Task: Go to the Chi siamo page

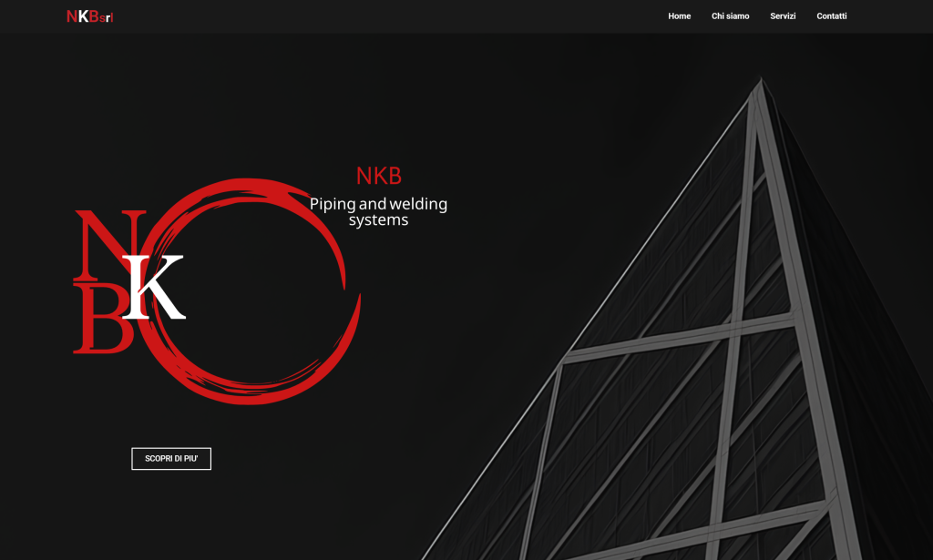Action: point(730,16)
